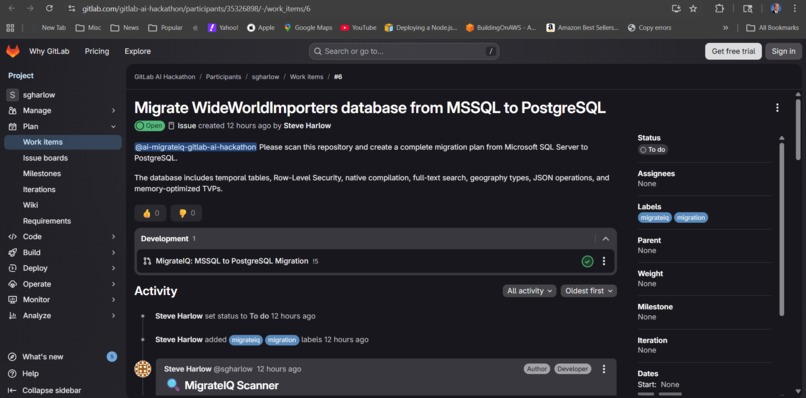Image resolution: width=806 pixels, height=398 pixels.
Task: Click Steve Harlow's comment avatar
Action: click(x=142, y=369)
